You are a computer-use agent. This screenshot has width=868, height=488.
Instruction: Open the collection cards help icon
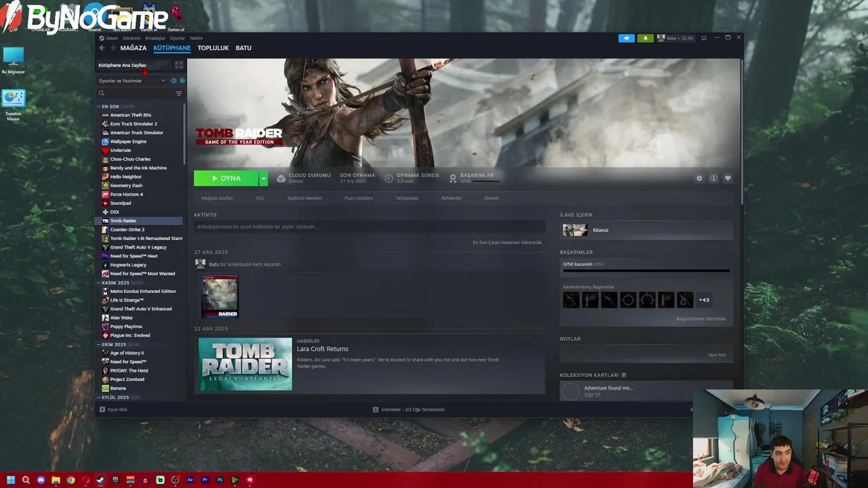point(624,375)
